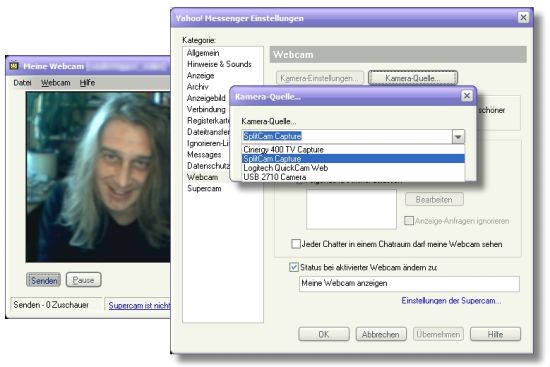Choose USB 2710 Camera option
Screen dimensions: 550x367
[353, 177]
